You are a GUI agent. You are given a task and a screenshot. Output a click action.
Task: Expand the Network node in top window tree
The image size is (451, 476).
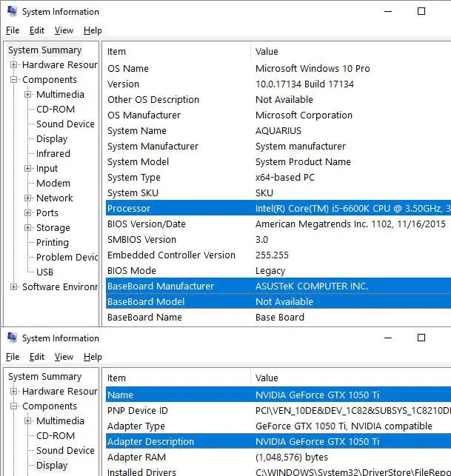(x=27, y=198)
